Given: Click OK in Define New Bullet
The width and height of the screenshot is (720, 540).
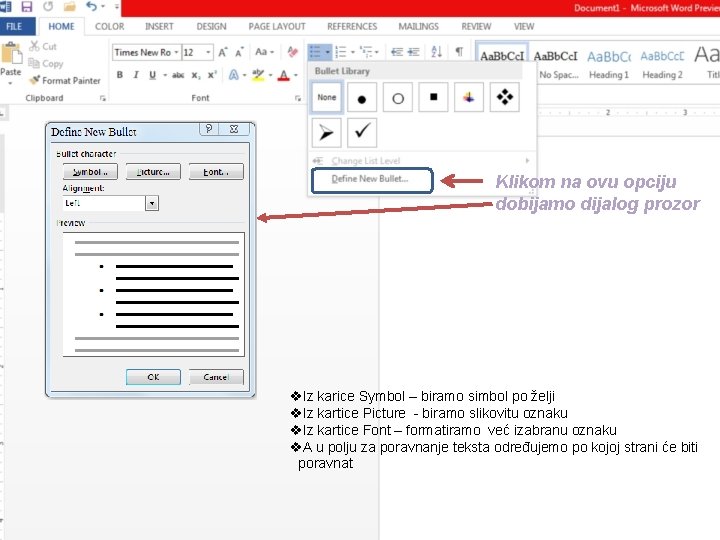Looking at the screenshot, I should click(153, 377).
